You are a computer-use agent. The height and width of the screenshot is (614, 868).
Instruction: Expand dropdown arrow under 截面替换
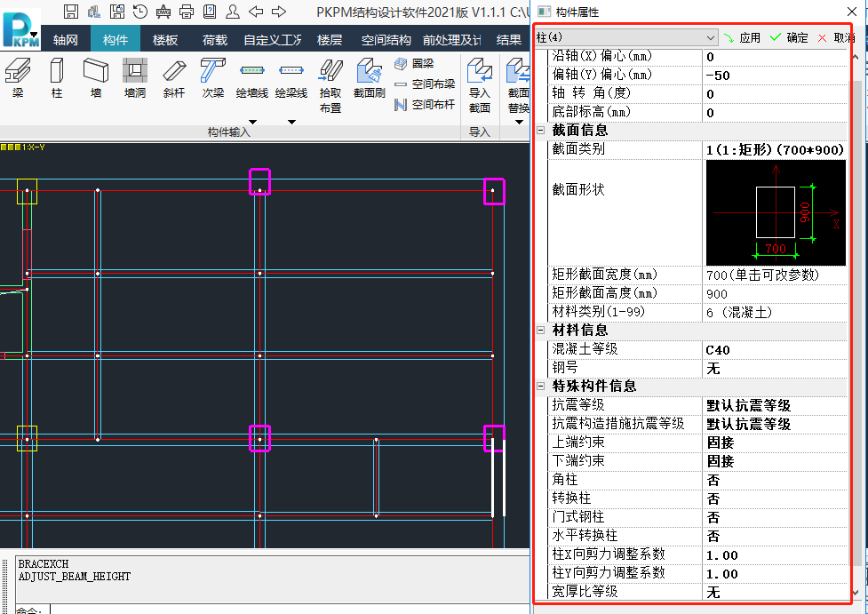tap(519, 122)
